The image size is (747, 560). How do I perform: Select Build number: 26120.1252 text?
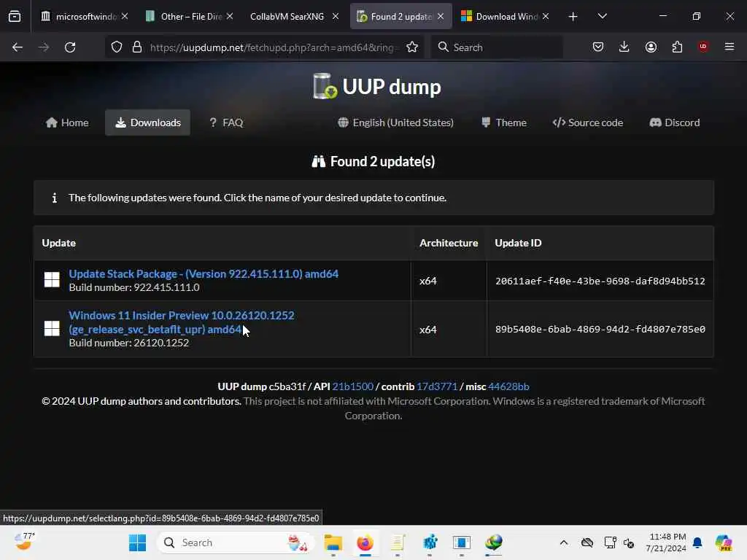point(128,343)
